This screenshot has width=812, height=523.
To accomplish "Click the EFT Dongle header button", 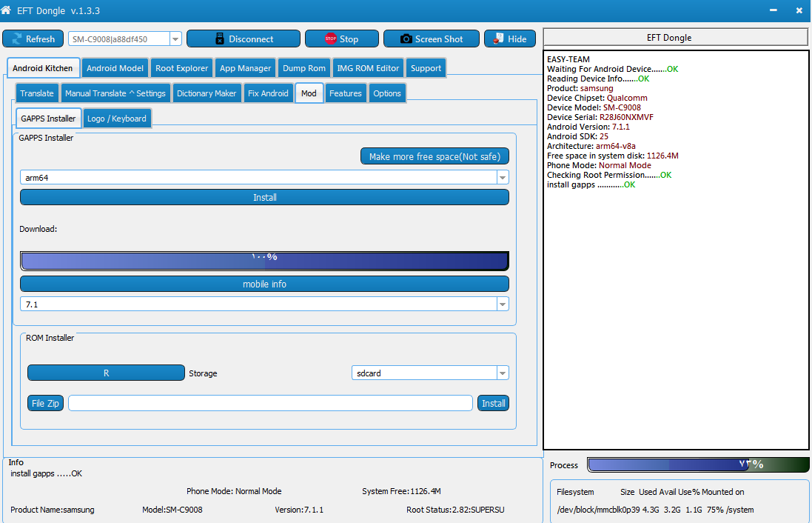I will pos(675,37).
